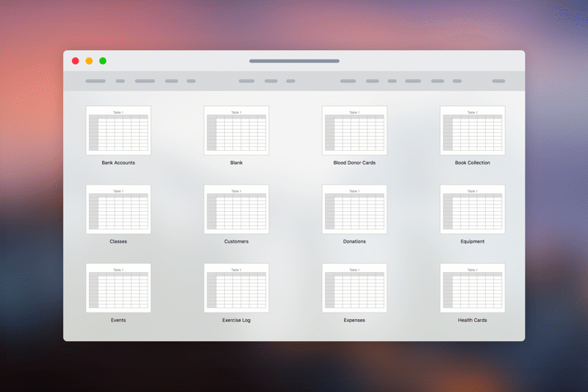Click the 'Expenses' label text
This screenshot has width=588, height=392.
tap(354, 320)
